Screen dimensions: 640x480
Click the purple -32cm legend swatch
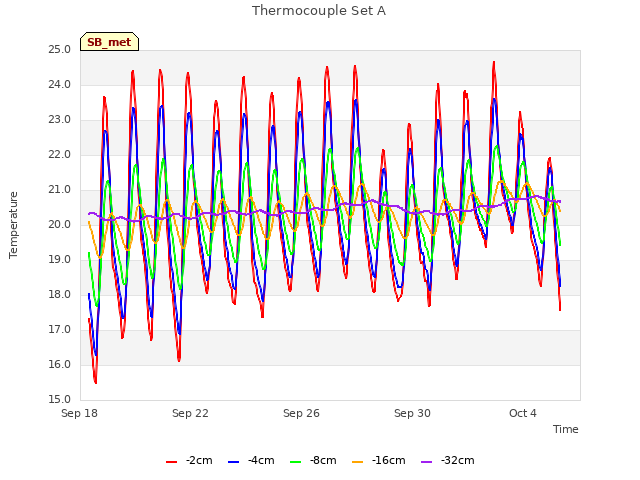tap(426, 462)
